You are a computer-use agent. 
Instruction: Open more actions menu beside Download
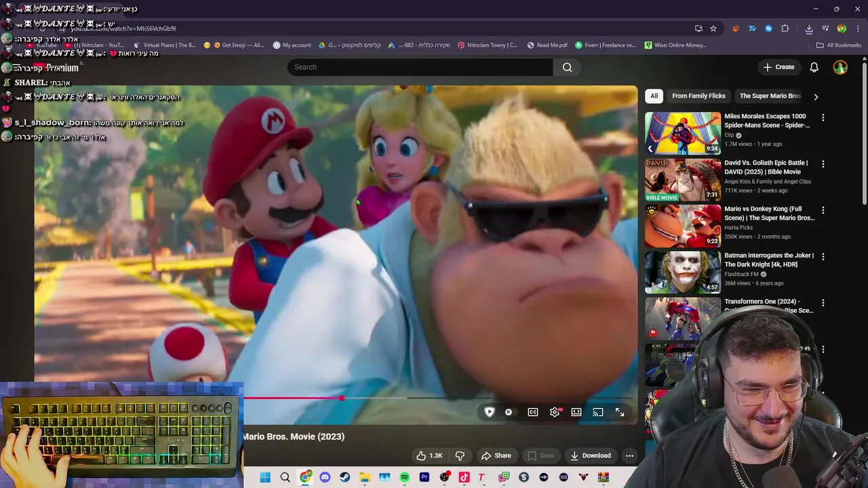tap(629, 455)
